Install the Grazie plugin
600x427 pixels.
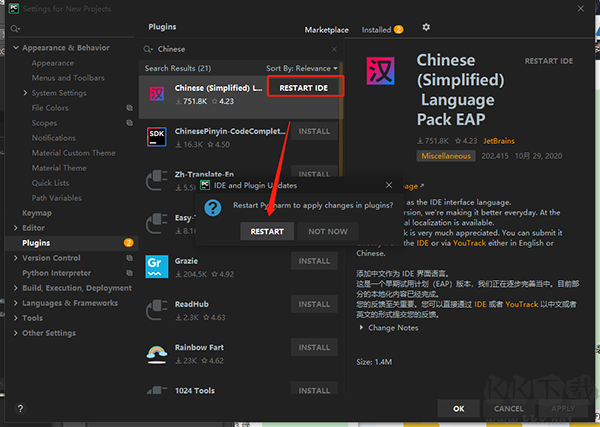[x=314, y=261]
